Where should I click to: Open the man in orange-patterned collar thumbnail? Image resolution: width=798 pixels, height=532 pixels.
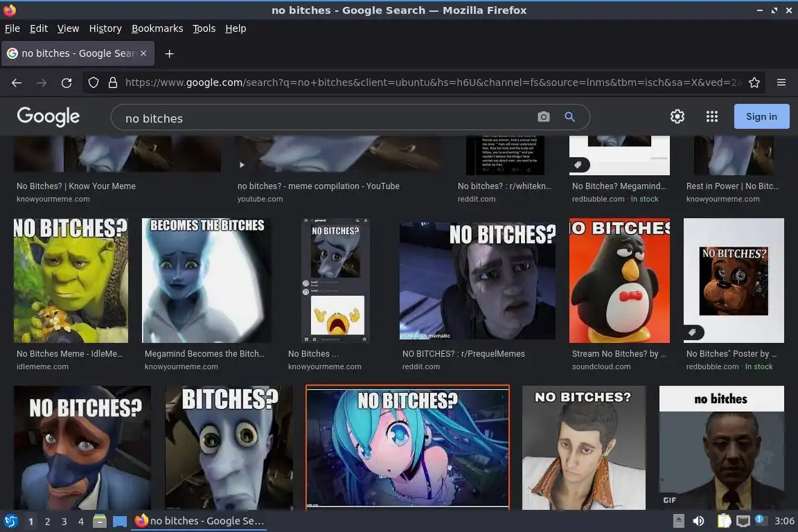[584, 447]
